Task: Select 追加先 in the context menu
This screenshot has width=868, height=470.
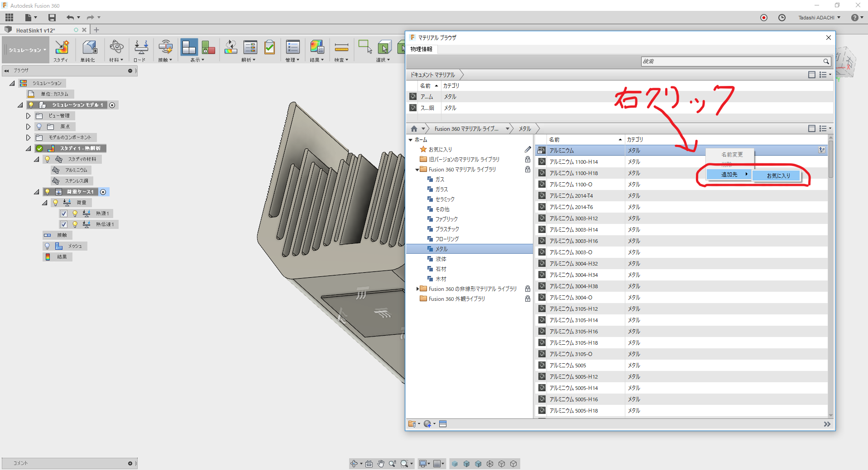Action: (729, 175)
